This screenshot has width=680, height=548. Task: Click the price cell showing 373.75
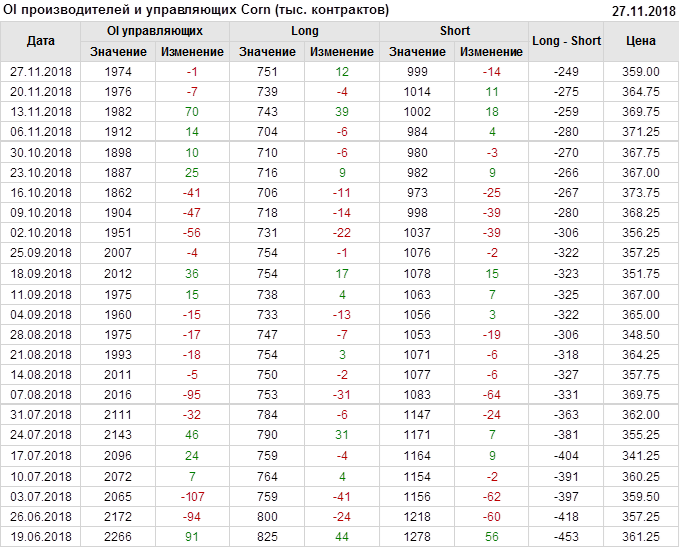(x=641, y=193)
